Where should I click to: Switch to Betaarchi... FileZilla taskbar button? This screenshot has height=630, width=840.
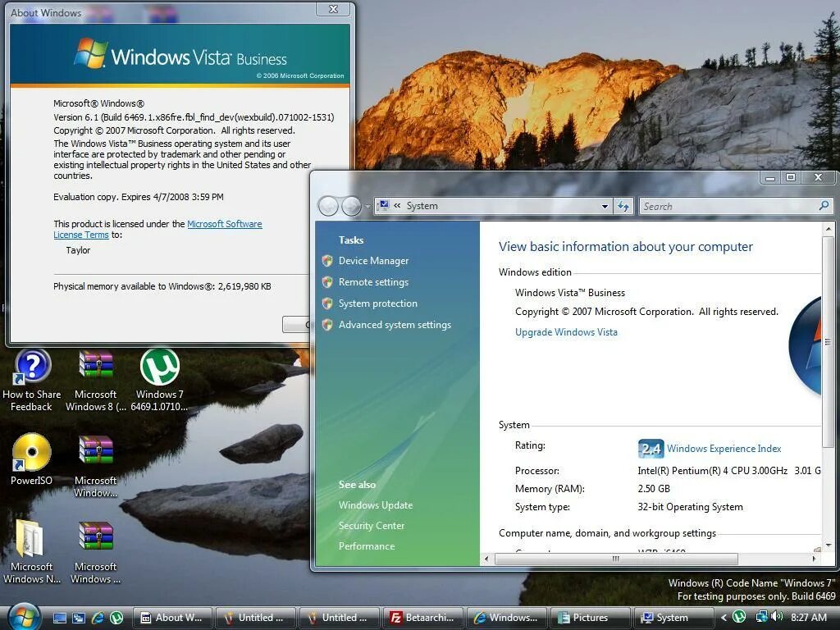pos(422,618)
